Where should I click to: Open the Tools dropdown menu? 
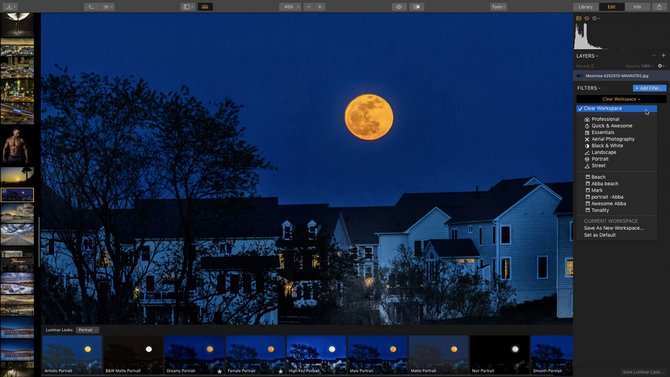(498, 7)
